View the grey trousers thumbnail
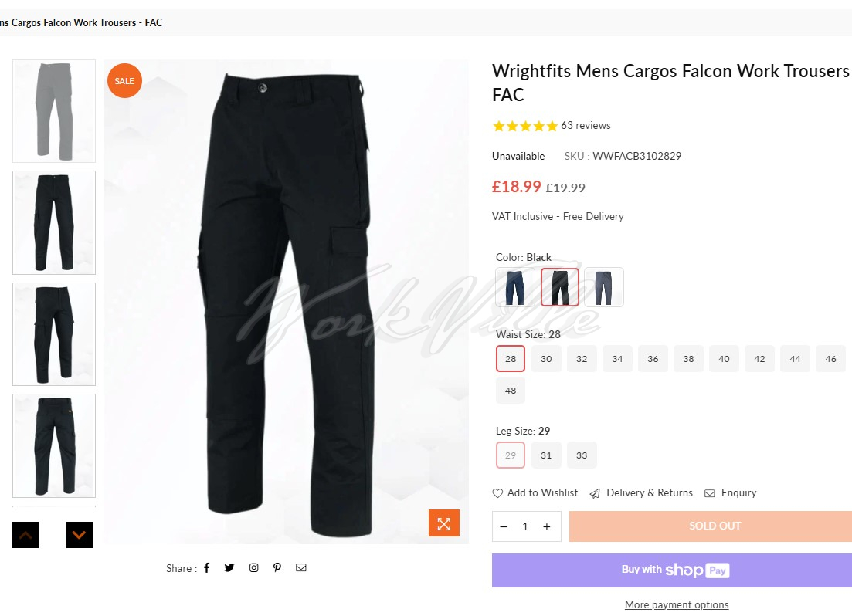 tap(54, 111)
